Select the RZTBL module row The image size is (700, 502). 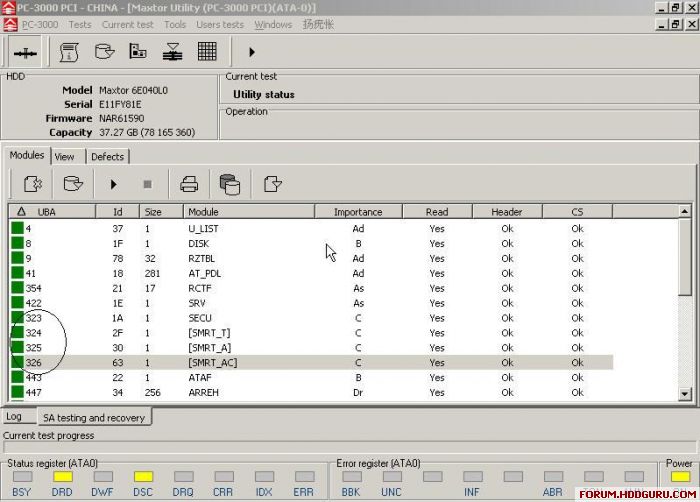coord(311,258)
